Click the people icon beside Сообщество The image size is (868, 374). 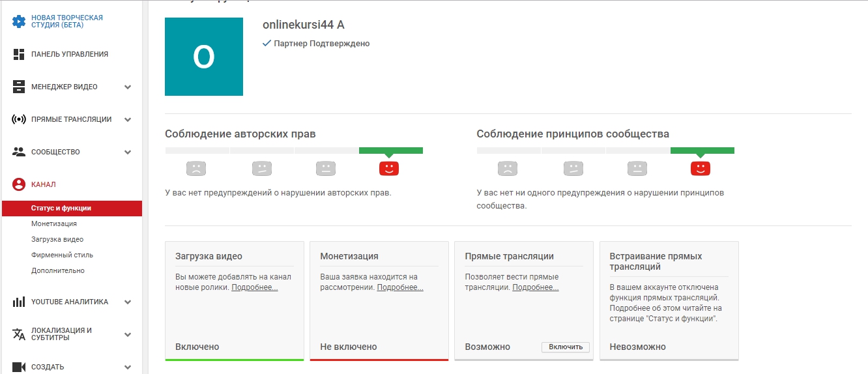point(19,152)
